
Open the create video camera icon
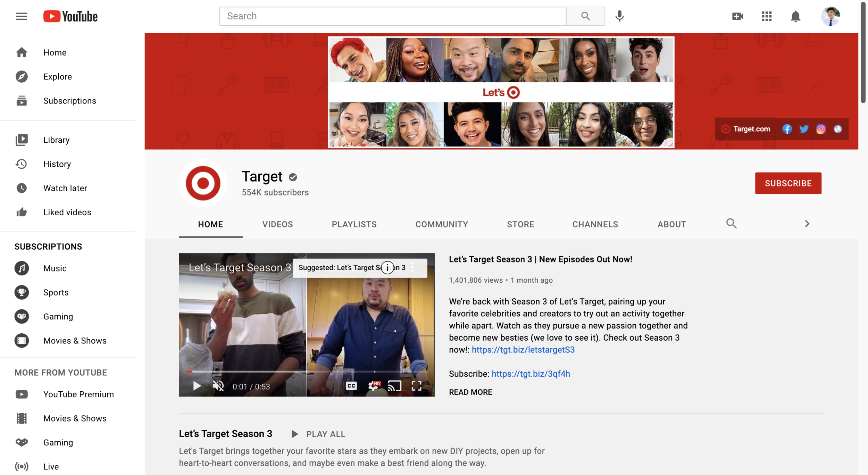[x=737, y=16]
